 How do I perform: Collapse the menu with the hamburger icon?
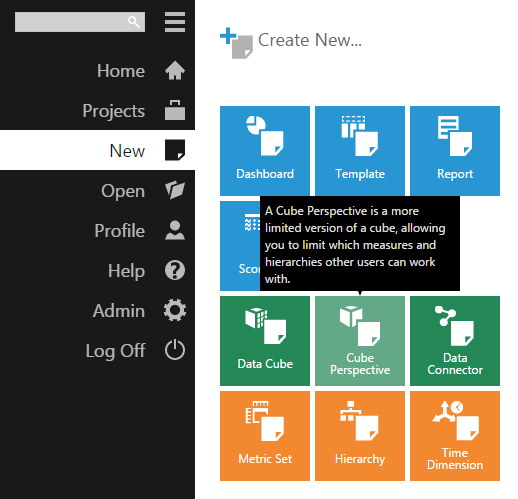[x=175, y=22]
